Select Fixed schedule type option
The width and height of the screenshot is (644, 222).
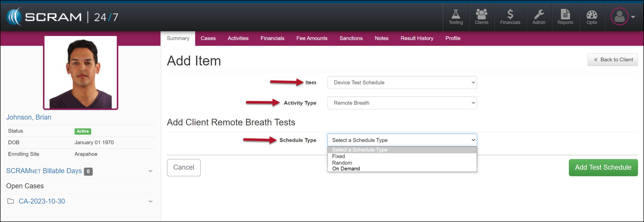(x=339, y=156)
